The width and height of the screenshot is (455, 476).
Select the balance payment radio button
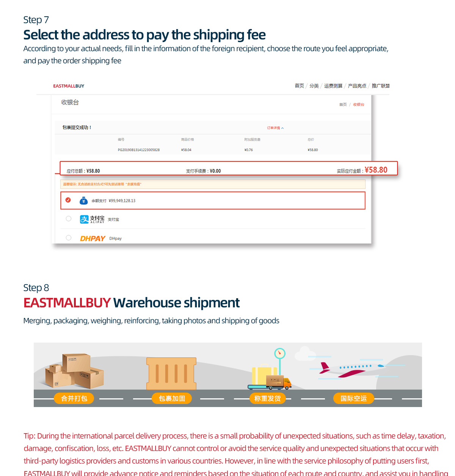(x=68, y=200)
